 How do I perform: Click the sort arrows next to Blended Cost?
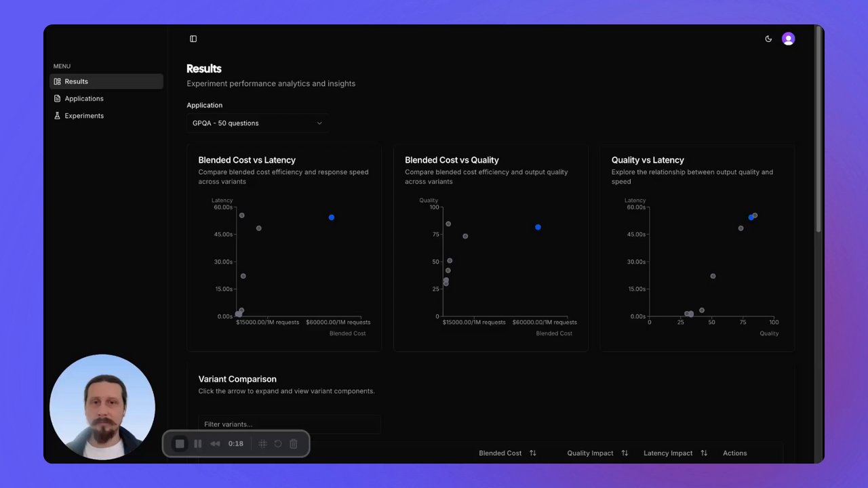click(533, 453)
